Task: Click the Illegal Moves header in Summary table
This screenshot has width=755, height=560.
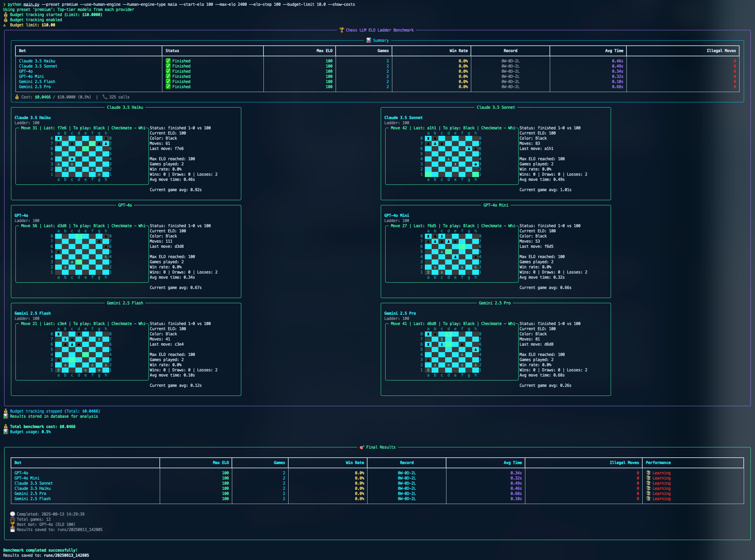Action: pos(721,51)
